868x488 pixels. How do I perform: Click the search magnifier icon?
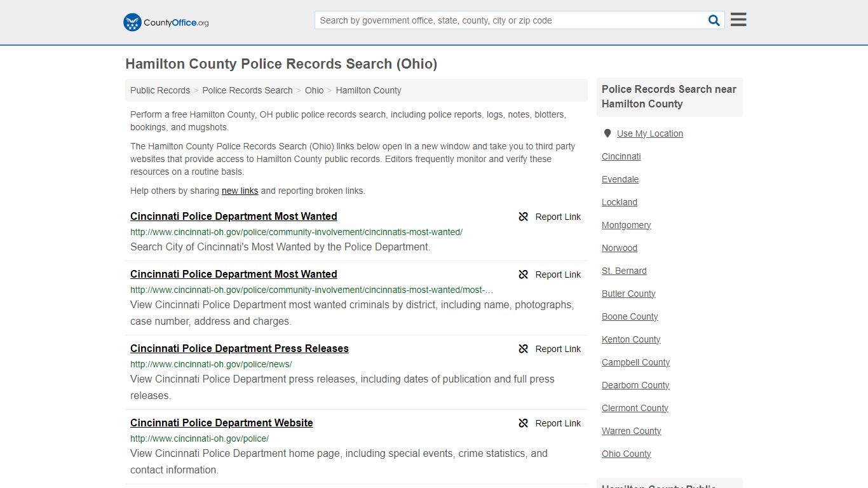point(714,20)
